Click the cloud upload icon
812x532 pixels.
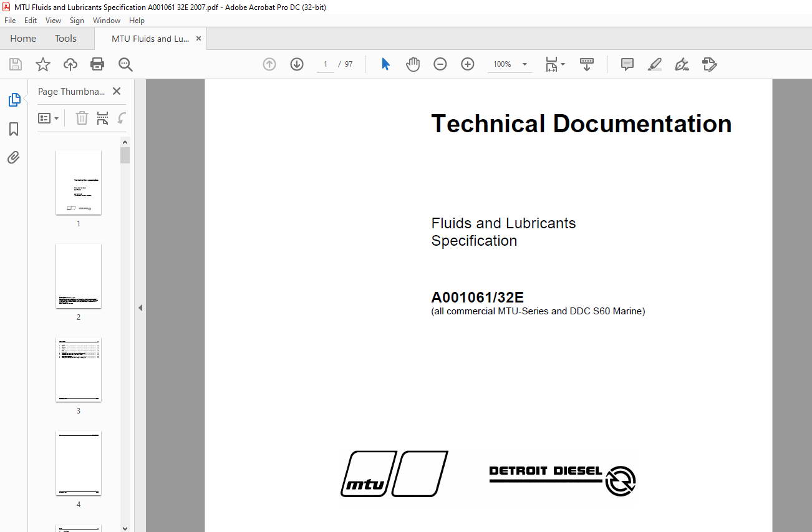[70, 64]
